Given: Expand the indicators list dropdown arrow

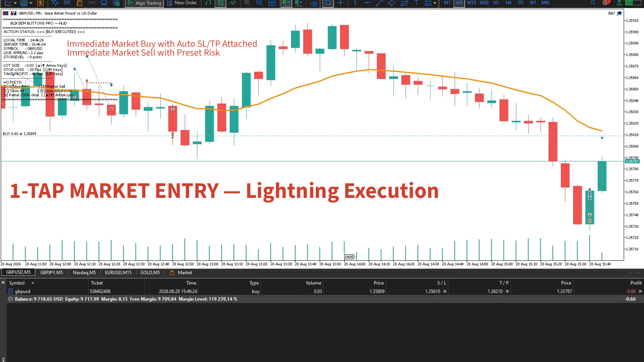Looking at the screenshot, I should pos(31,3).
